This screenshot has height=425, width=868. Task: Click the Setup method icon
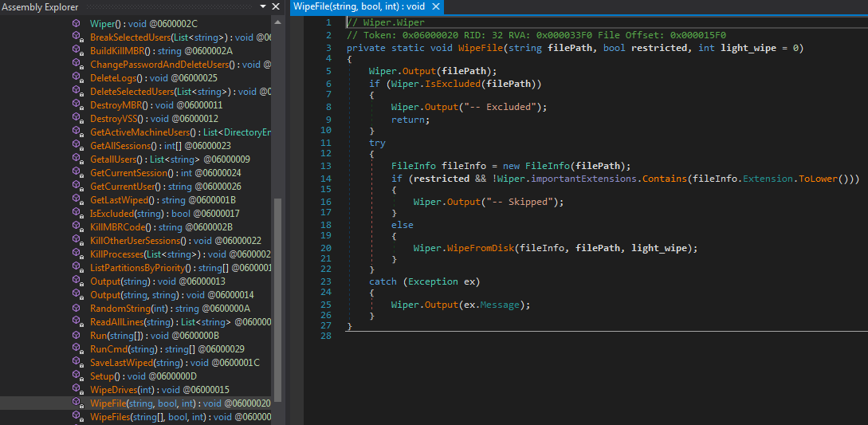[77, 376]
